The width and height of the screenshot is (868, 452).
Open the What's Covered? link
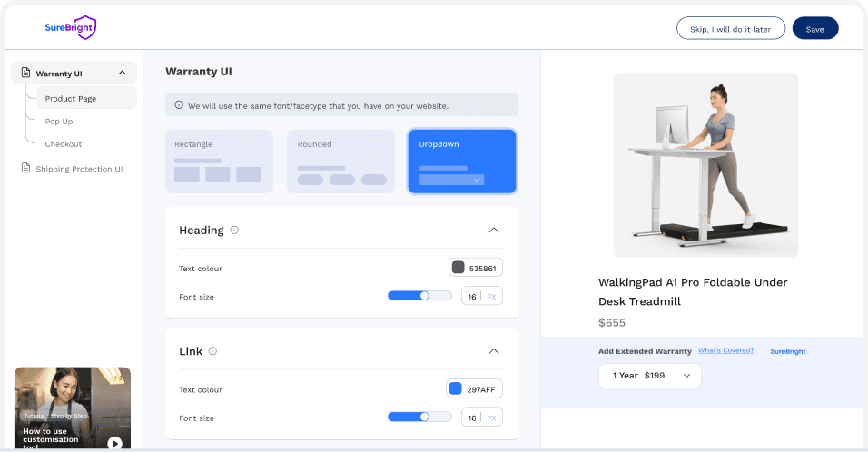click(725, 350)
